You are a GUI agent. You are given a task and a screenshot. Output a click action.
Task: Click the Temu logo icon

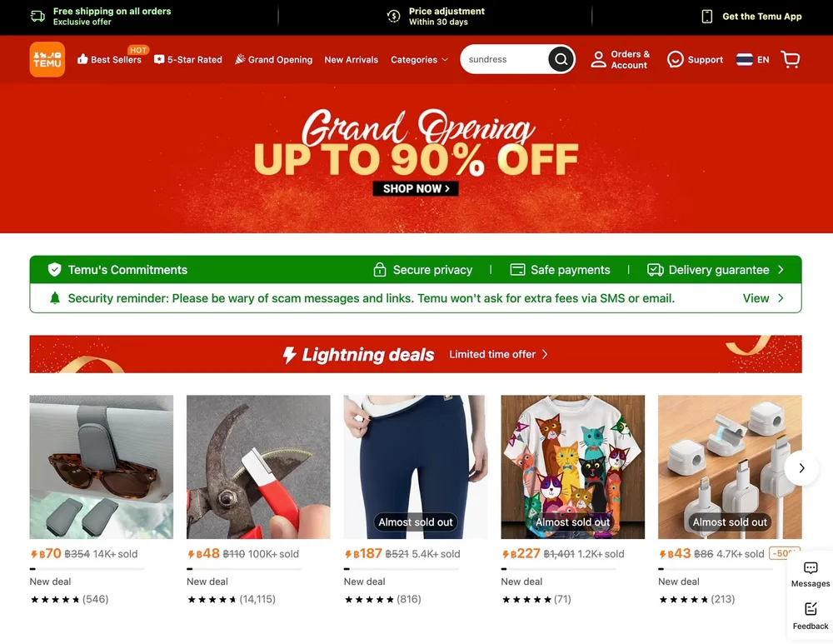coord(47,59)
